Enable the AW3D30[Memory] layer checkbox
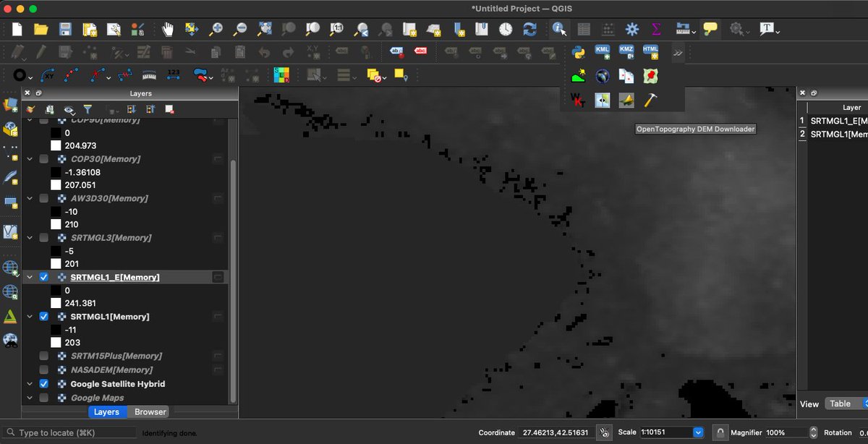This screenshot has width=868, height=444. (44, 198)
